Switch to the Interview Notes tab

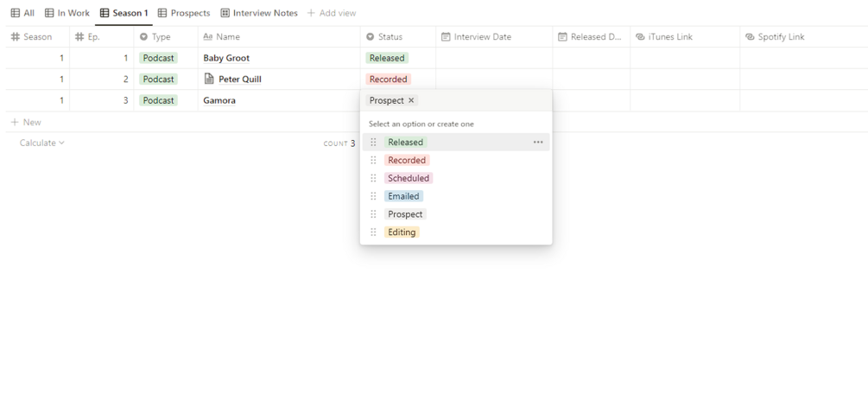259,13
